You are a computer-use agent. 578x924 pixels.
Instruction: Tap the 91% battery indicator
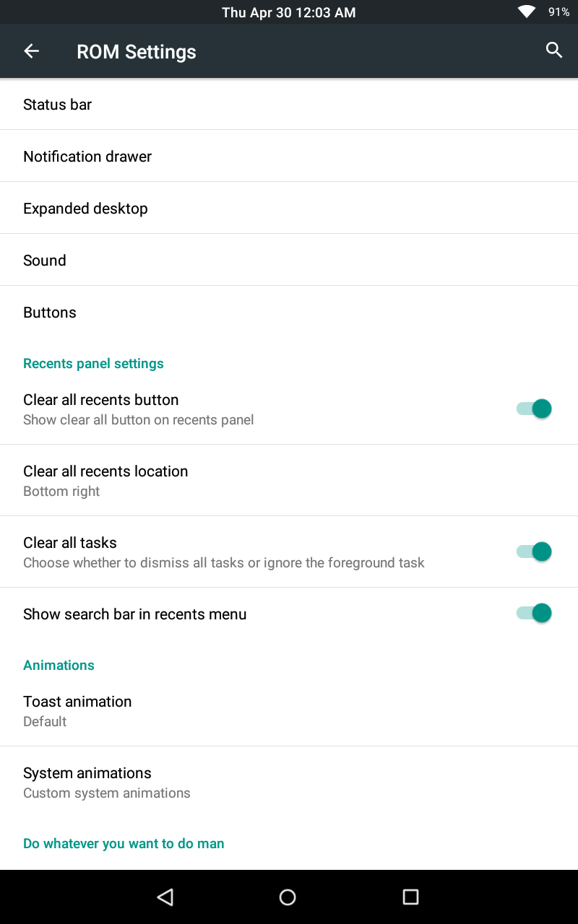(559, 12)
